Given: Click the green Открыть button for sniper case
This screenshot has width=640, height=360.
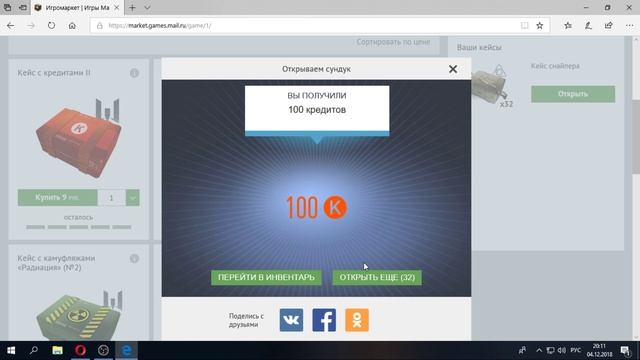Looking at the screenshot, I should pos(573,94).
